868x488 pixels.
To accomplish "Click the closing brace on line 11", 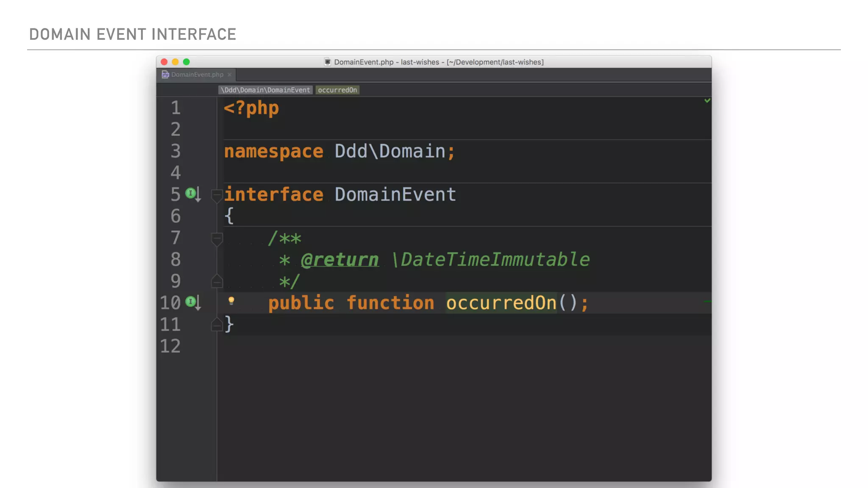I will coord(229,324).
